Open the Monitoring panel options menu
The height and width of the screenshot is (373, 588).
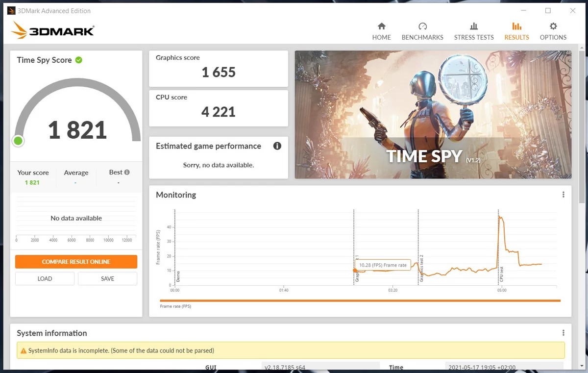[x=563, y=195]
